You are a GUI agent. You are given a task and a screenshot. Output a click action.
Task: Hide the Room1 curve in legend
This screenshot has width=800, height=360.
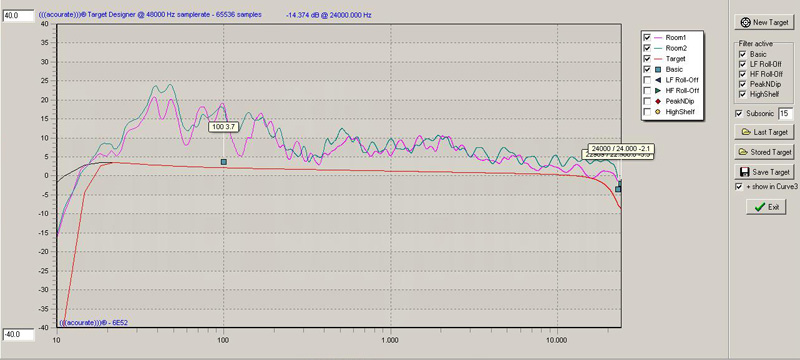pos(647,37)
